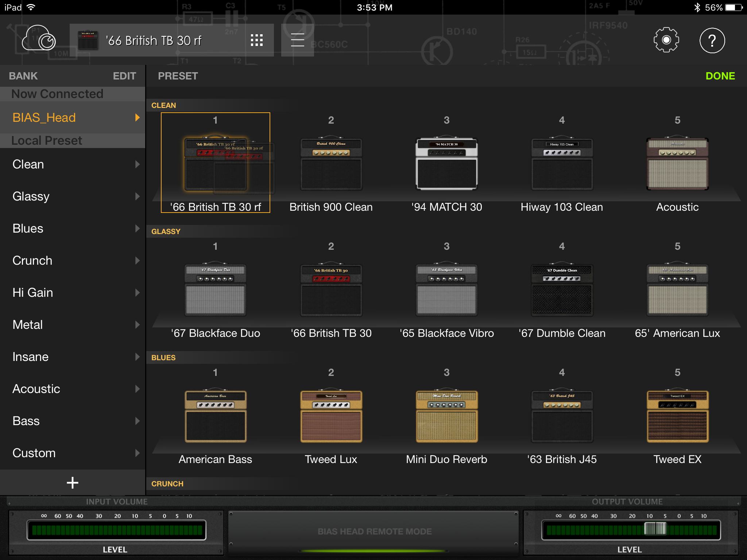
Task: Tap DONE to close preset browser
Action: 720,75
